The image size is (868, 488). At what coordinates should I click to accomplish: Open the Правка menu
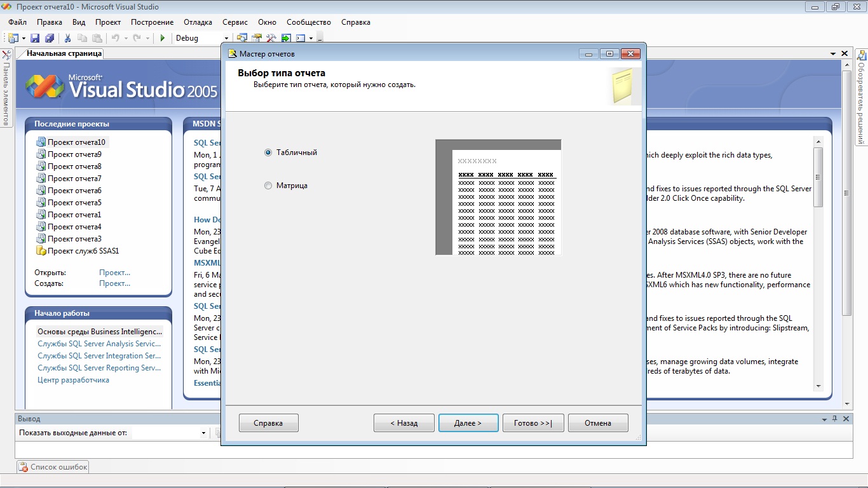click(x=50, y=22)
